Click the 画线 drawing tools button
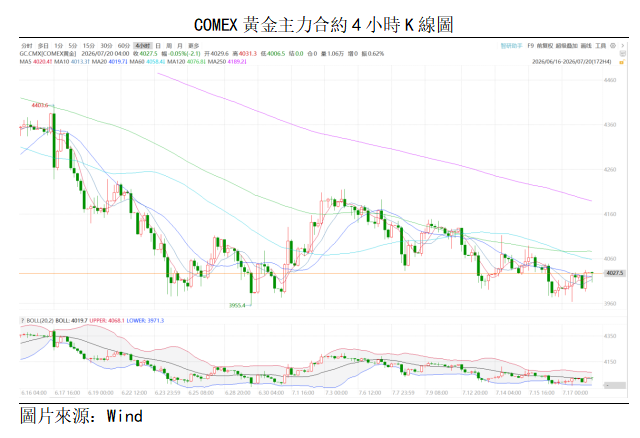The height and width of the screenshot is (438, 640). (x=586, y=46)
